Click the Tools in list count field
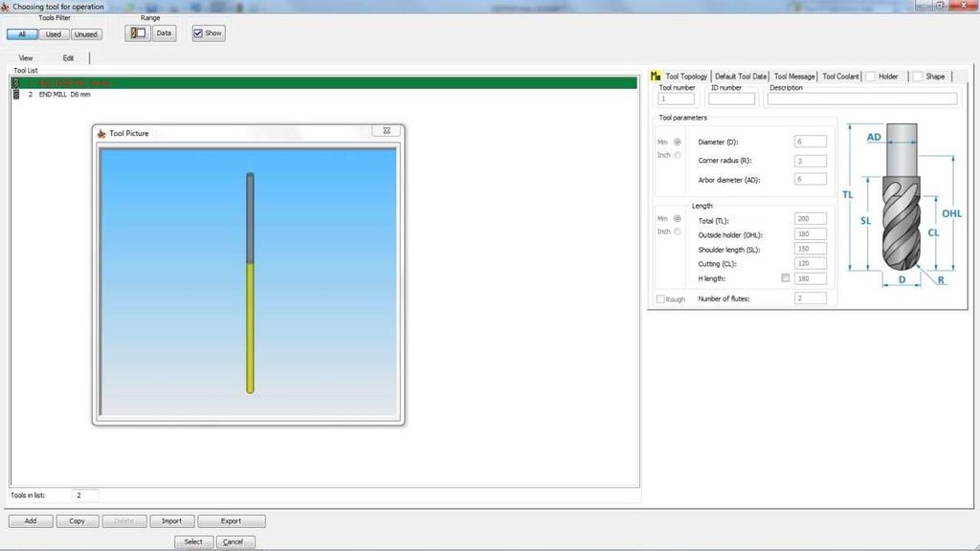Image resolution: width=980 pixels, height=551 pixels. (85, 496)
